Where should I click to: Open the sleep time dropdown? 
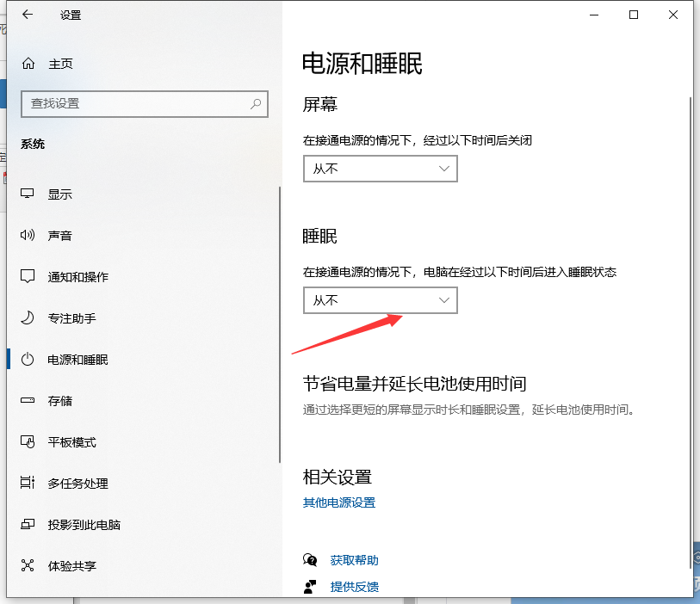tap(381, 300)
